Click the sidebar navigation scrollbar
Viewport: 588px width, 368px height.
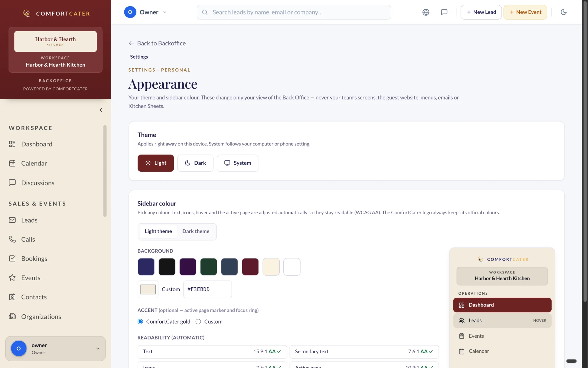pos(105,171)
